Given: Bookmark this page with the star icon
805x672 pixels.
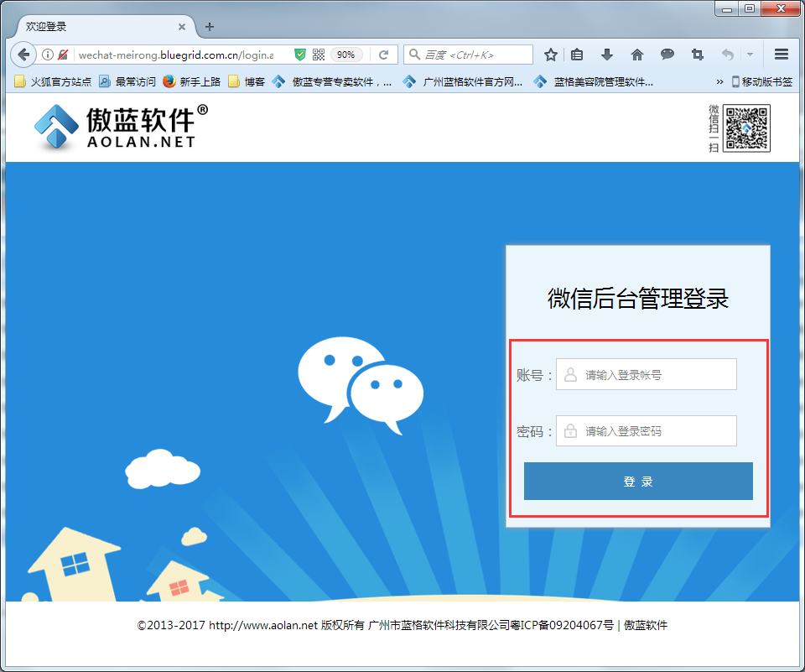Looking at the screenshot, I should point(550,54).
